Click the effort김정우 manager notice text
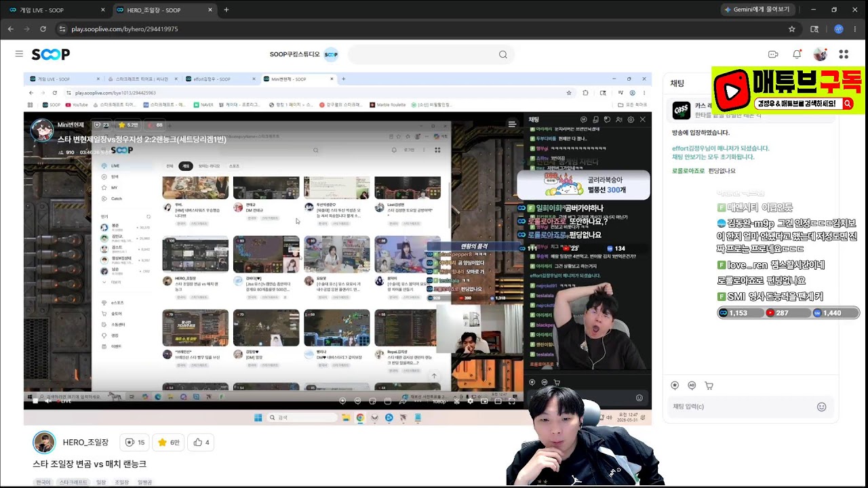 click(x=720, y=148)
